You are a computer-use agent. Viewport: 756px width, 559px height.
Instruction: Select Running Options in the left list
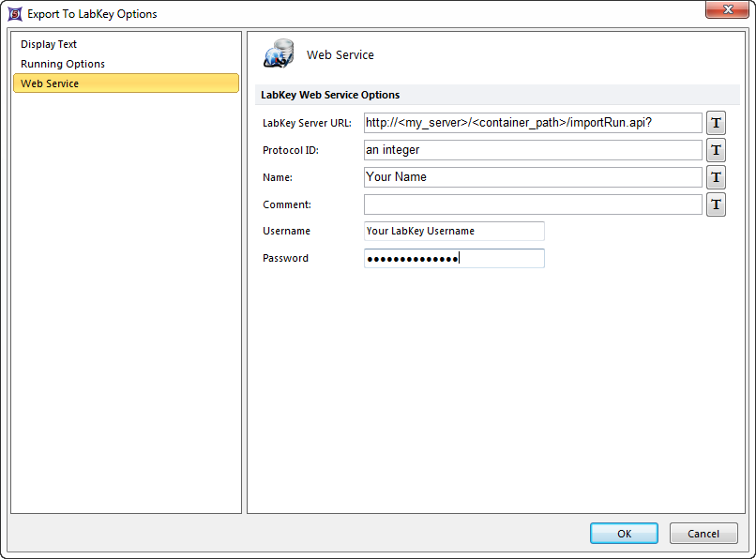pyautogui.click(x=63, y=64)
